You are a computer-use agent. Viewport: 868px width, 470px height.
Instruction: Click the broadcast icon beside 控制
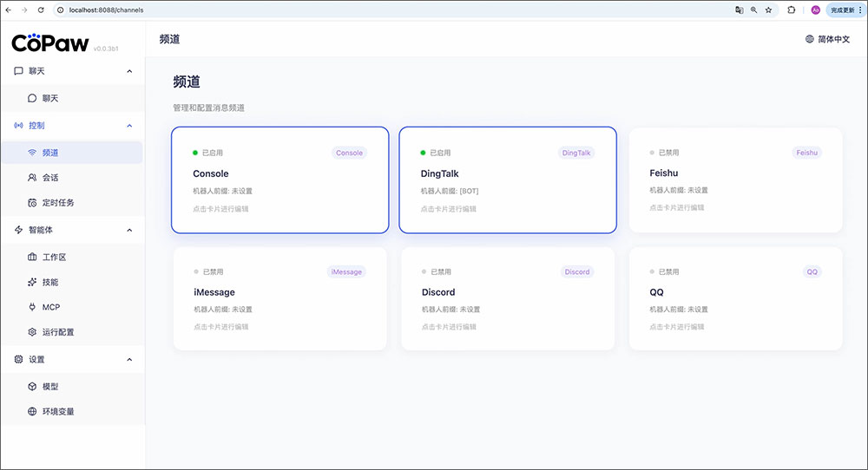tap(18, 126)
